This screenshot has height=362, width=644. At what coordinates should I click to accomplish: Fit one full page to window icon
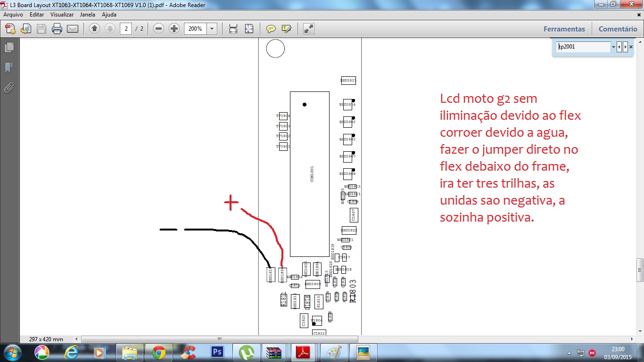tap(249, 29)
